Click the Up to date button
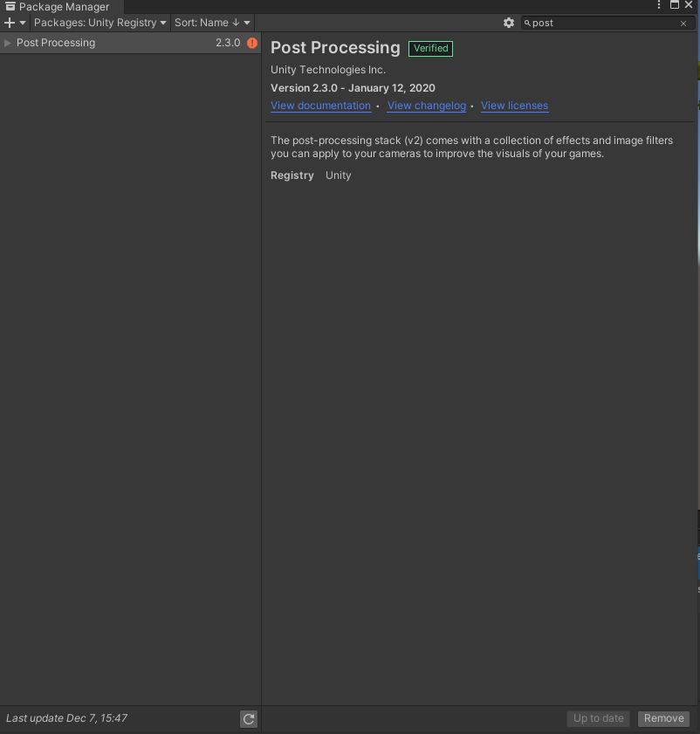Viewport: 700px width, 734px height. coord(598,718)
